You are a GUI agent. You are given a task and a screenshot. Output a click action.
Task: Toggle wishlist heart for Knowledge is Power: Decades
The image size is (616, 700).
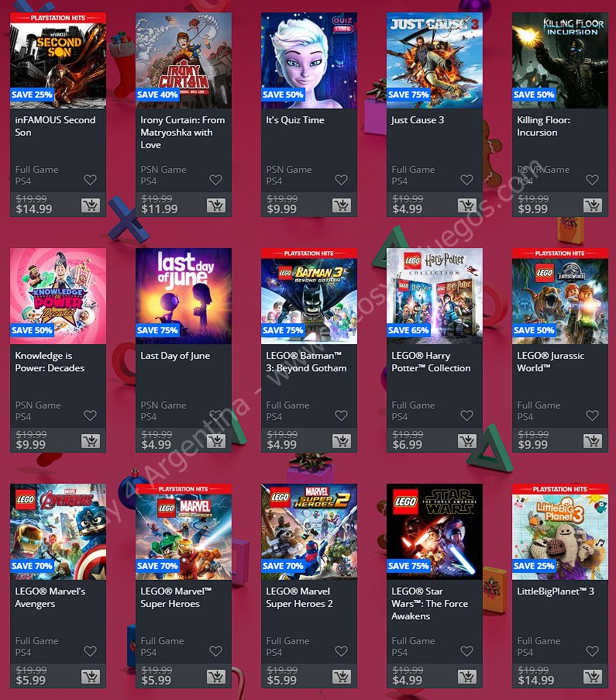pyautogui.click(x=90, y=416)
